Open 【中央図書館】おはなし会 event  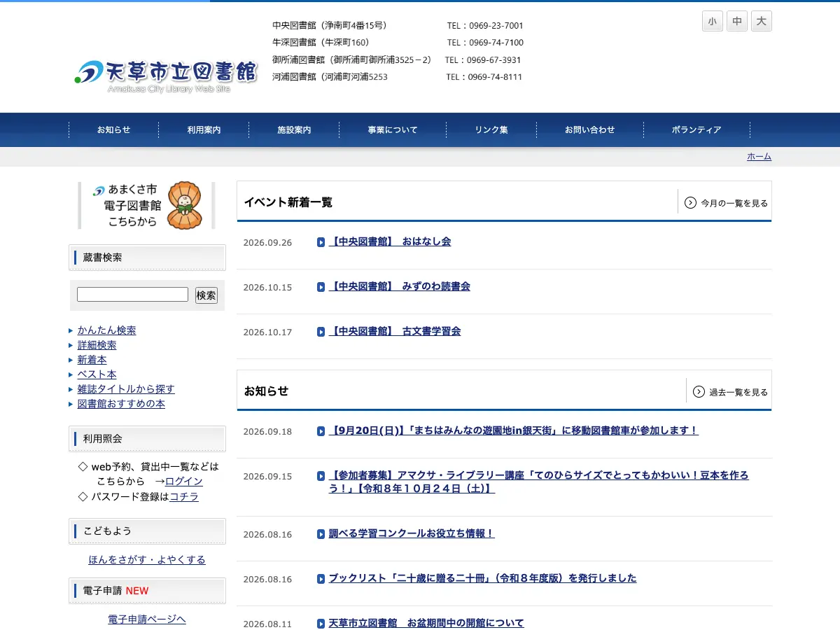pyautogui.click(x=390, y=241)
